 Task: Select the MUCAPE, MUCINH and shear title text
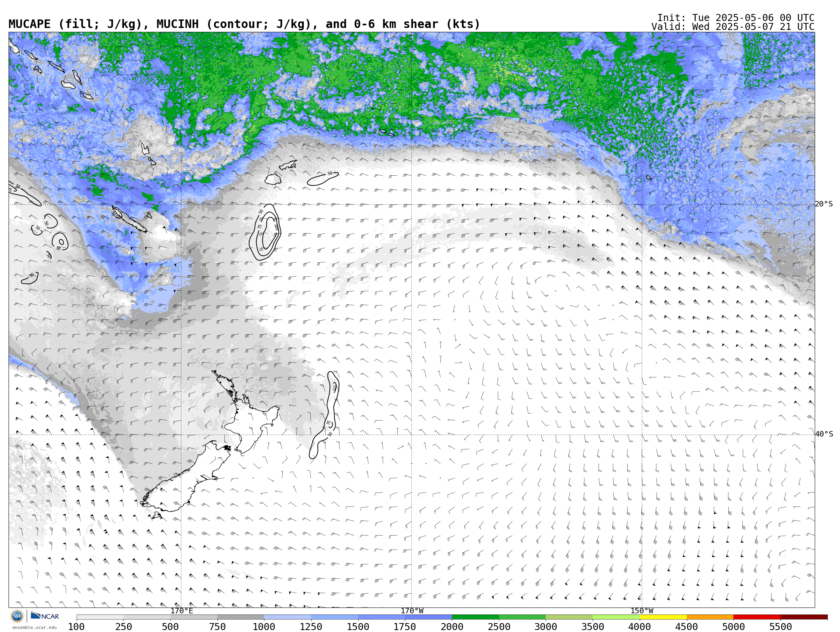pyautogui.click(x=244, y=24)
